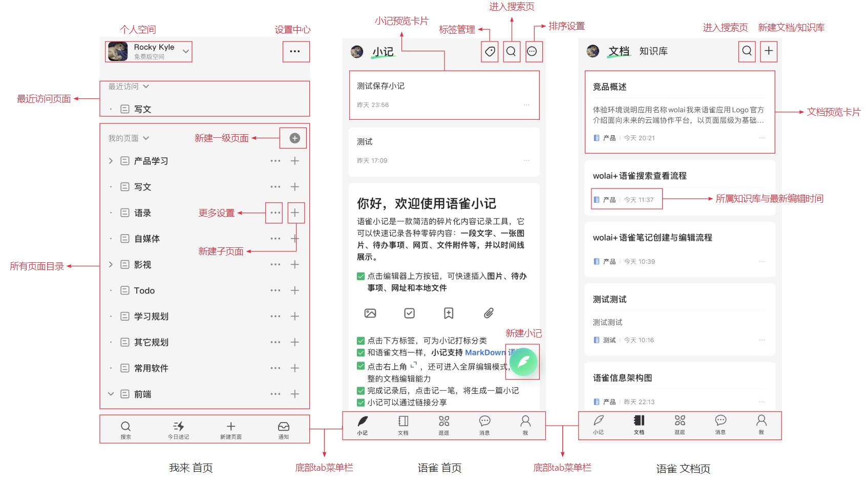Open search from the 文档 page header

tap(747, 51)
